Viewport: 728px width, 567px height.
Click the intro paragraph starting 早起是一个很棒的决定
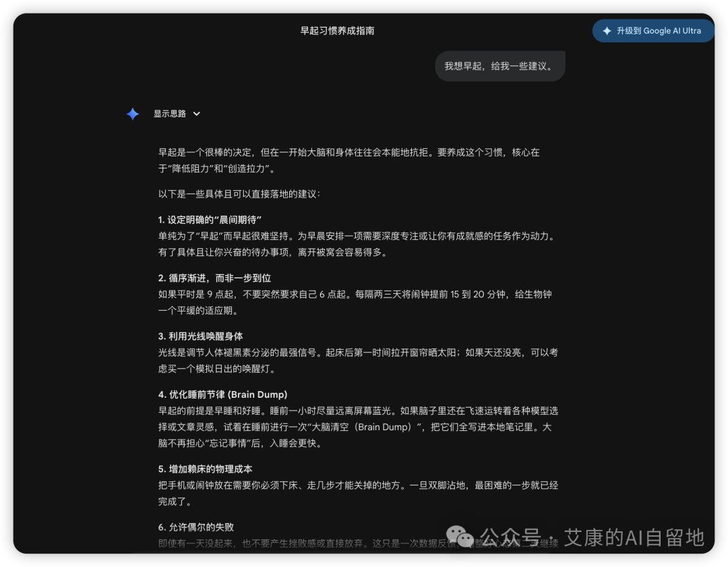click(348, 160)
